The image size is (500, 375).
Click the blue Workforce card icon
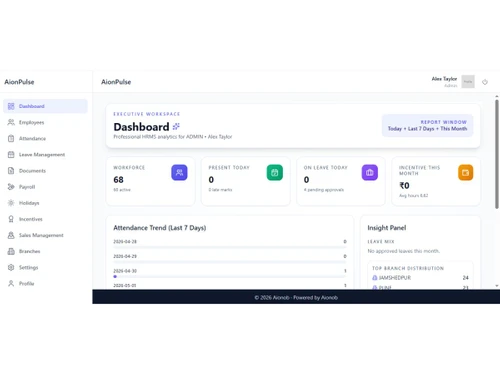179,172
